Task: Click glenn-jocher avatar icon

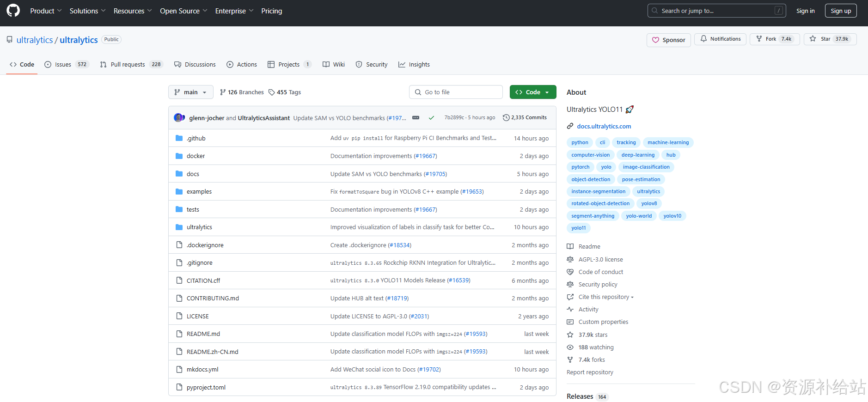Action: [x=178, y=118]
